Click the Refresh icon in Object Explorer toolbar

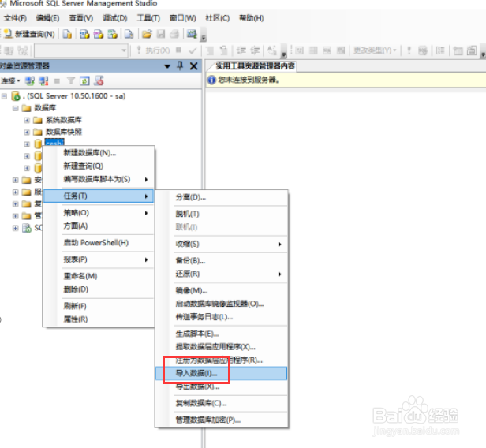[x=84, y=81]
